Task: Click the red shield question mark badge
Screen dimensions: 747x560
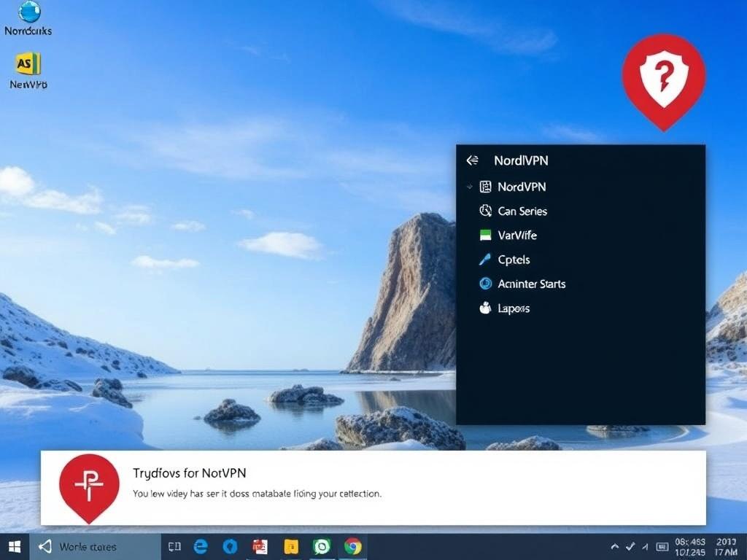Action: click(x=664, y=81)
